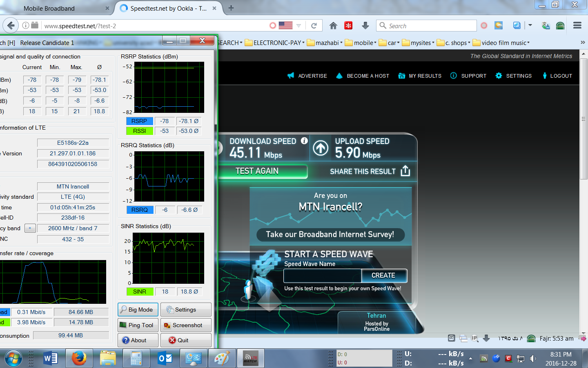Open the Firefox home page icon
The height and width of the screenshot is (368, 588).
click(333, 26)
